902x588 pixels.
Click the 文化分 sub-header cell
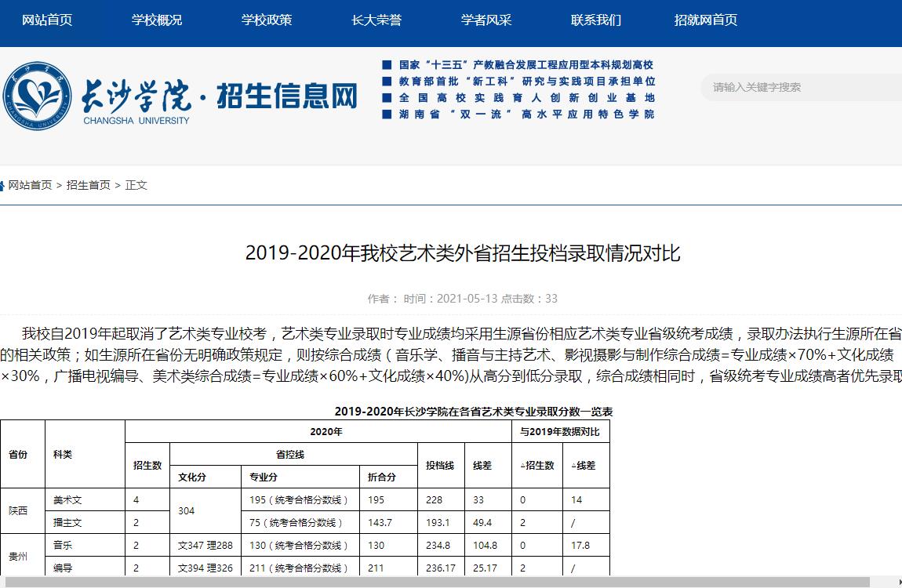click(205, 477)
